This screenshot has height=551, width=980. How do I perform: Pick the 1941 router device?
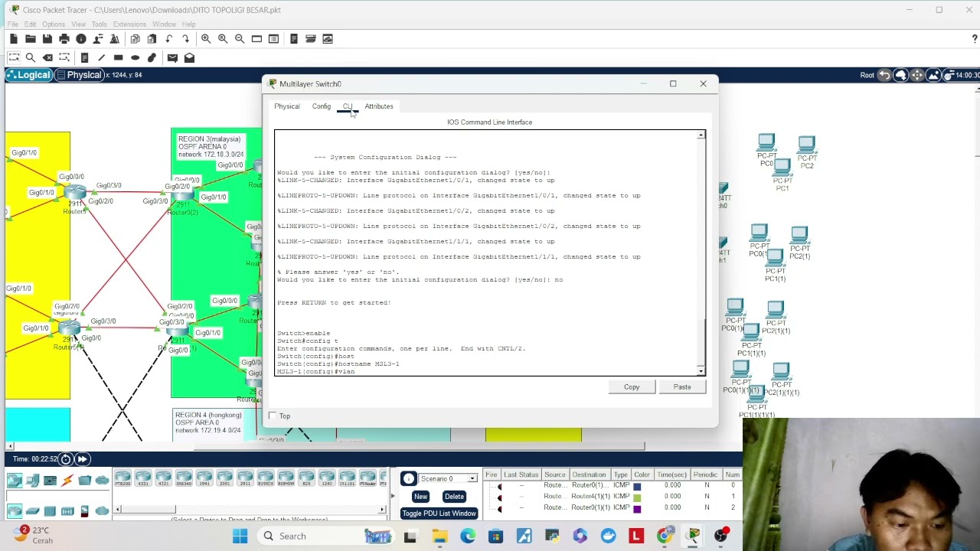(x=204, y=479)
